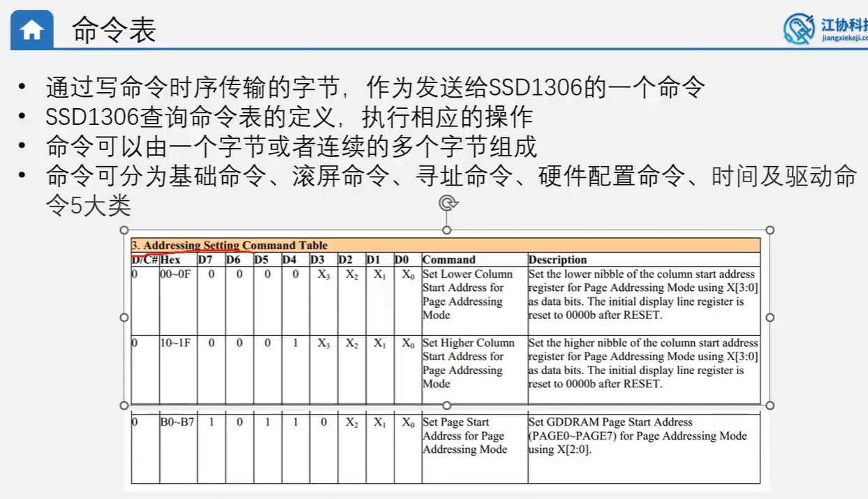Viewport: 868px width, 499px height.
Task: Click the Command column header
Action: (x=449, y=260)
